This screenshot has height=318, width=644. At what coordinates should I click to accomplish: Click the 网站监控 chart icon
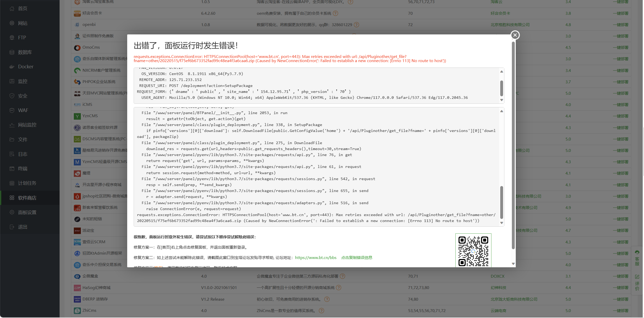point(12,125)
